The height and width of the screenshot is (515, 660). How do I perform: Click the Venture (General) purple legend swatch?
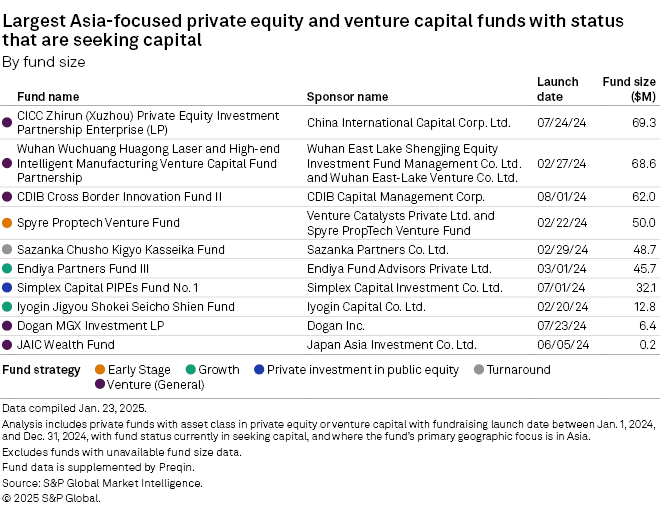click(x=99, y=384)
